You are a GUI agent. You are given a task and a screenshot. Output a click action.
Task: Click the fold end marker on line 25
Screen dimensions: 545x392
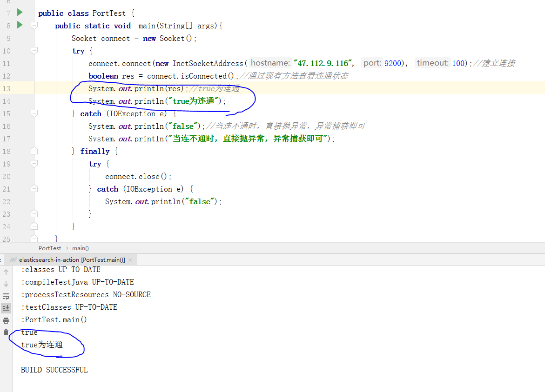click(x=34, y=239)
